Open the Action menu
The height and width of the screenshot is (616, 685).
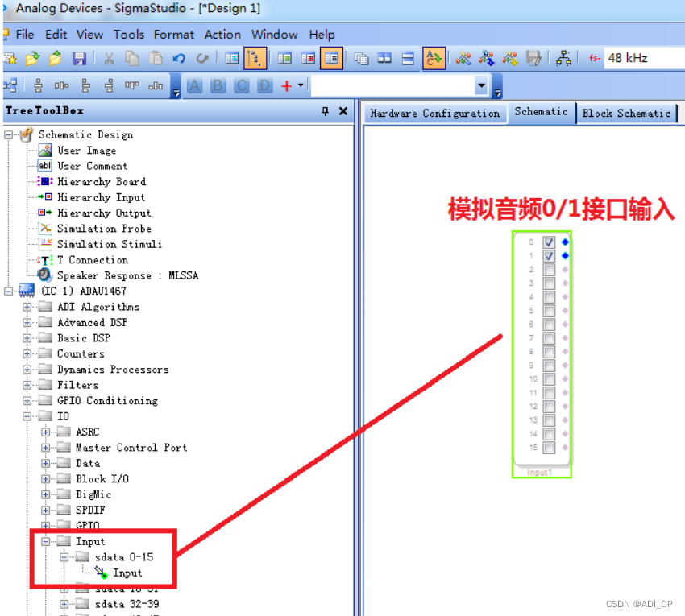222,35
